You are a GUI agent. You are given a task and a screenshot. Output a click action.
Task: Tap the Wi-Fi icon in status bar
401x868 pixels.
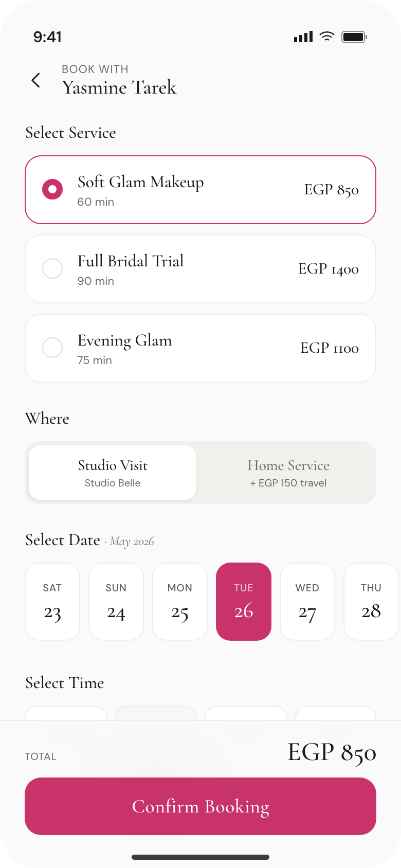coord(327,36)
